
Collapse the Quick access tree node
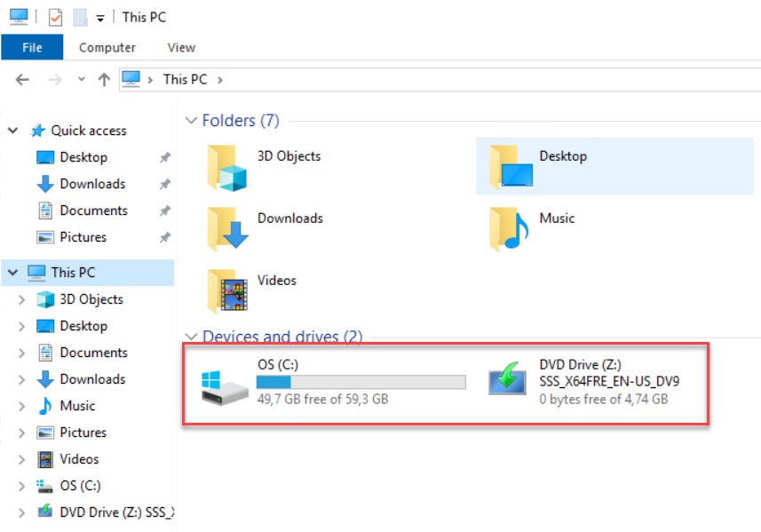click(13, 131)
